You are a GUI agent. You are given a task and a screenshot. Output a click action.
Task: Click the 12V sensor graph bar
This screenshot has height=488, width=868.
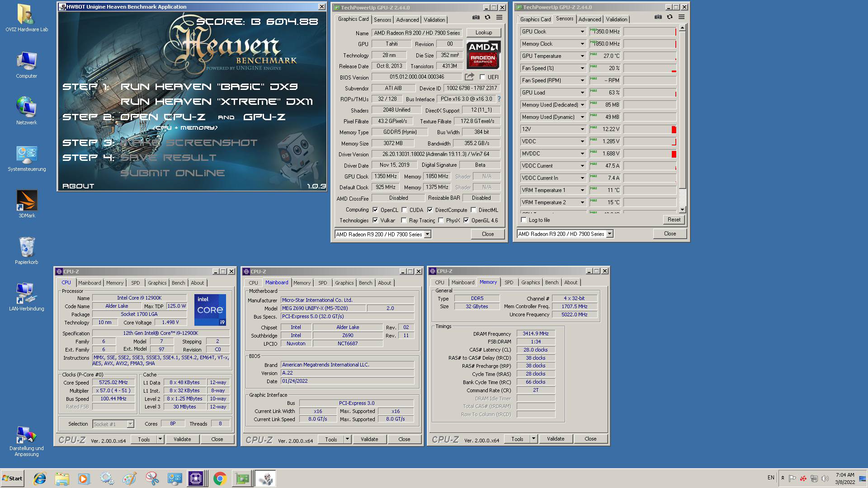point(650,129)
